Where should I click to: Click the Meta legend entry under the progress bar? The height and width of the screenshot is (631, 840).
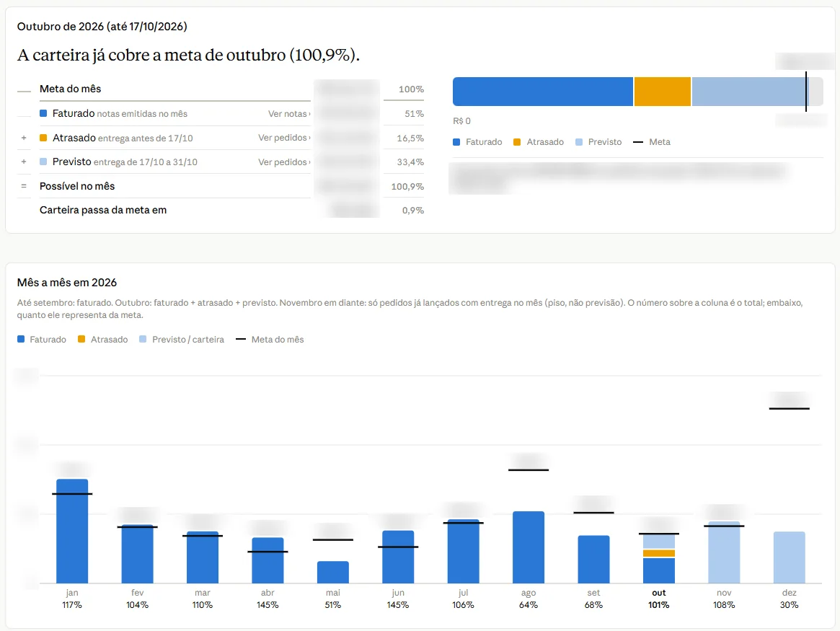pyautogui.click(x=651, y=142)
